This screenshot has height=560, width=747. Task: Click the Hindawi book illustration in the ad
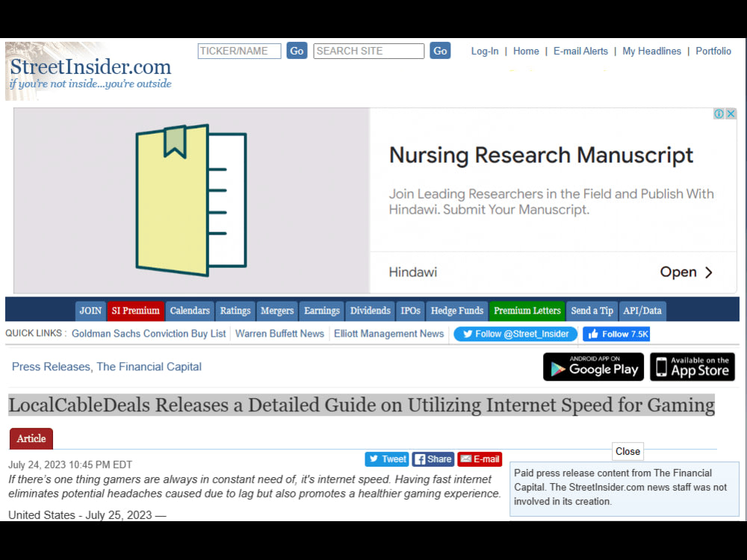[x=191, y=200]
